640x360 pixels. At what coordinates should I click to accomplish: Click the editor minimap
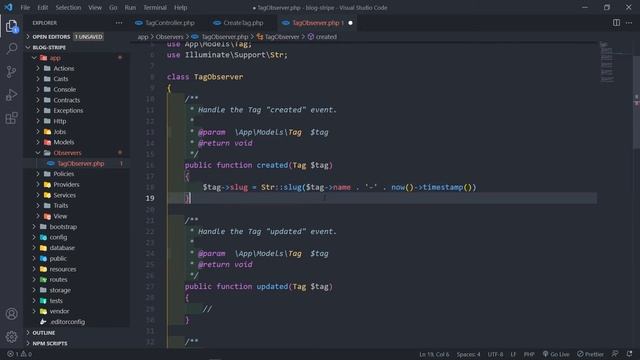pos(607,62)
